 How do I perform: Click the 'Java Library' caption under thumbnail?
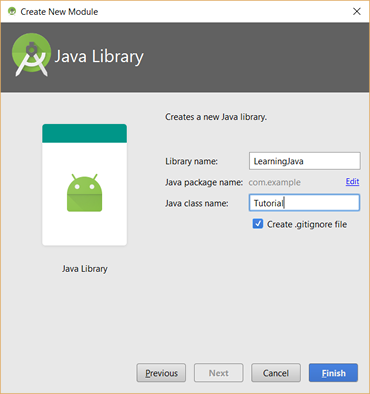85,269
